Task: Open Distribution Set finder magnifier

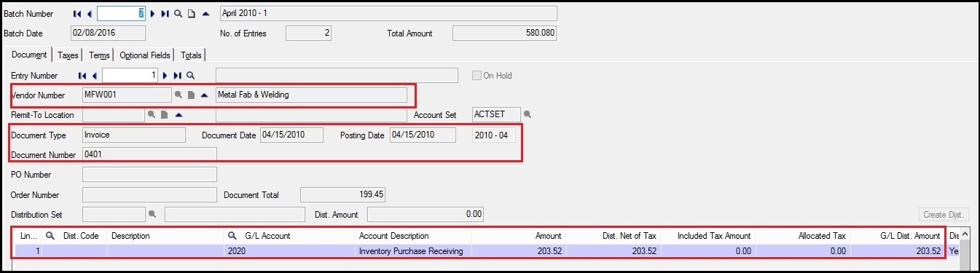Action: [x=152, y=214]
